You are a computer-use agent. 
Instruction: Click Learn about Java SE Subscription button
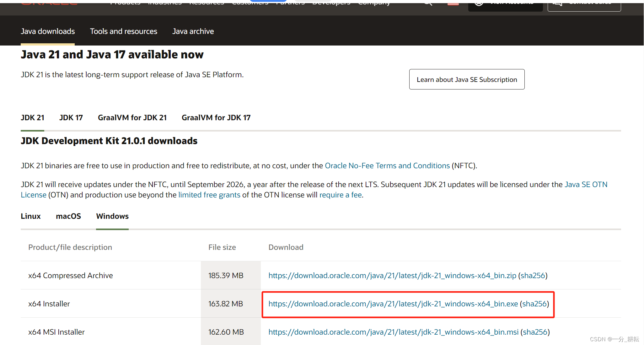pos(467,79)
